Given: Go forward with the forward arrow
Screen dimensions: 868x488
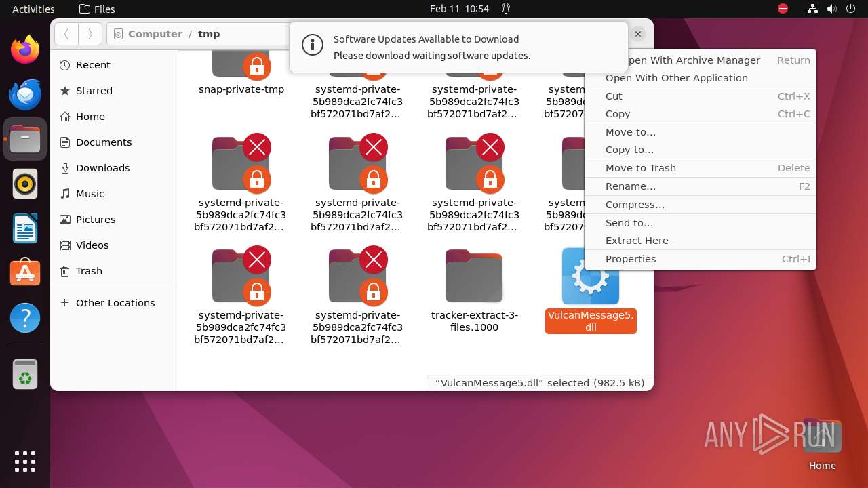Looking at the screenshot, I should tap(90, 33).
